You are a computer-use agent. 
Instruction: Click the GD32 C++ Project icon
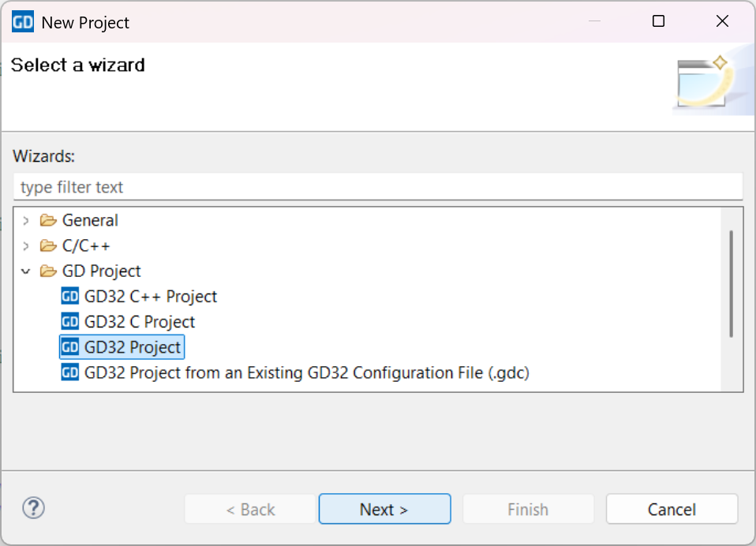click(x=70, y=297)
